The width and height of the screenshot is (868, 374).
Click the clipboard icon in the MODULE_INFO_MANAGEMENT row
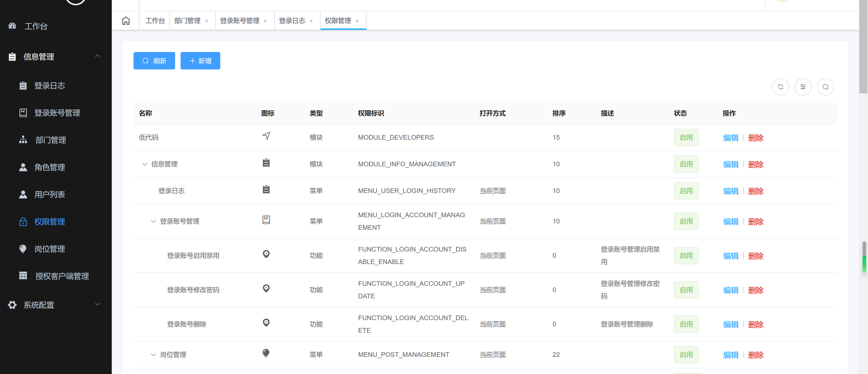pos(266,163)
